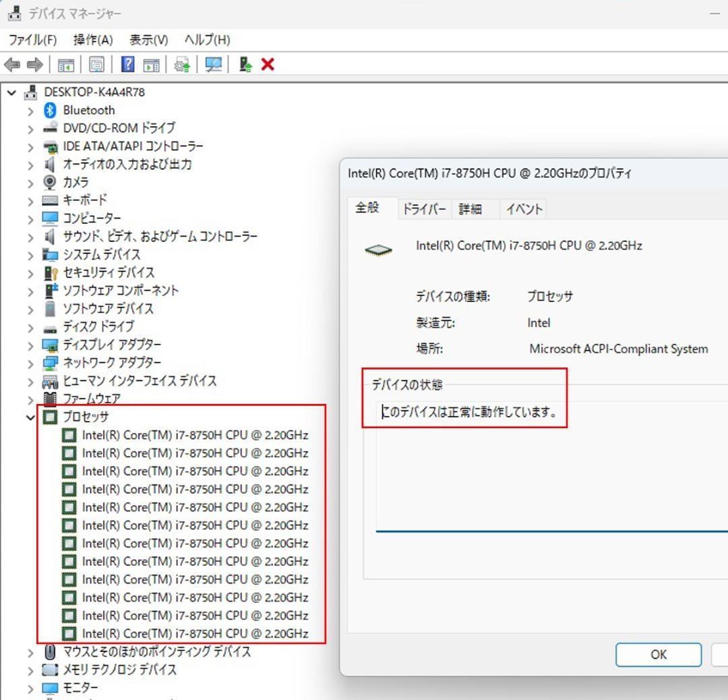The height and width of the screenshot is (700, 728).
Task: Click the OK button
Action: (x=658, y=654)
